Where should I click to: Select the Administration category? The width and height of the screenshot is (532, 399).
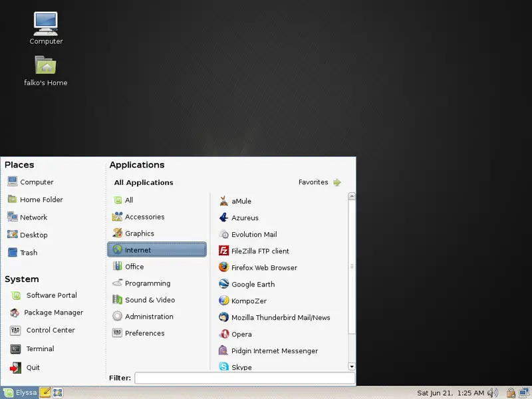[x=157, y=317]
